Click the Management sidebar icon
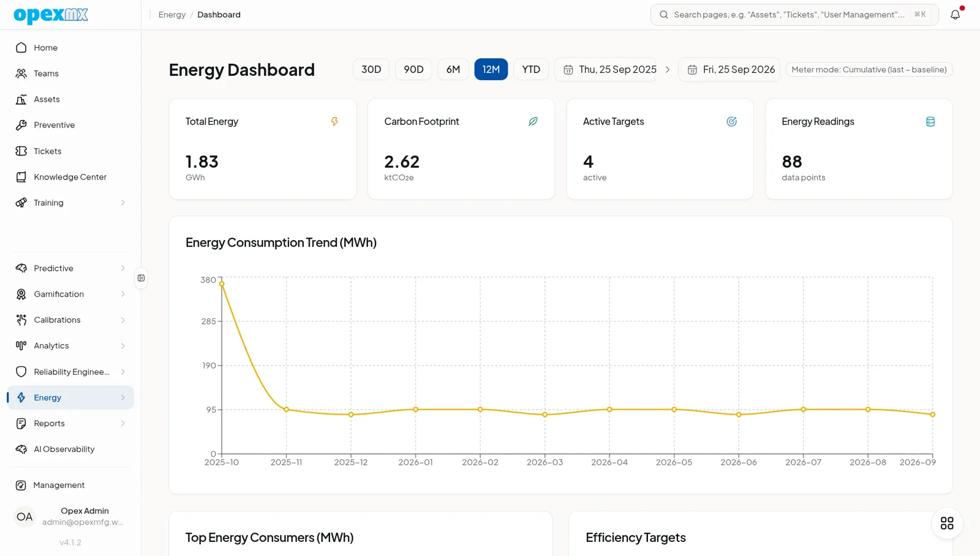 coord(21,485)
